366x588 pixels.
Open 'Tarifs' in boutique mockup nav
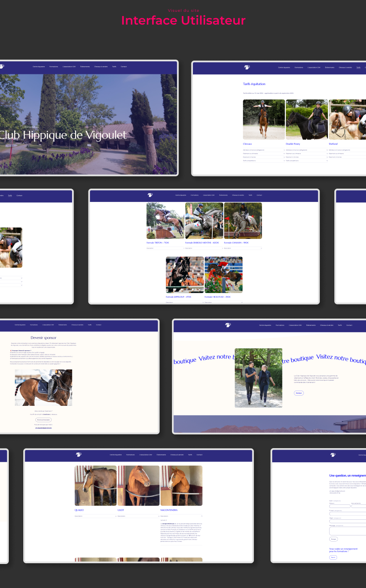340,325
